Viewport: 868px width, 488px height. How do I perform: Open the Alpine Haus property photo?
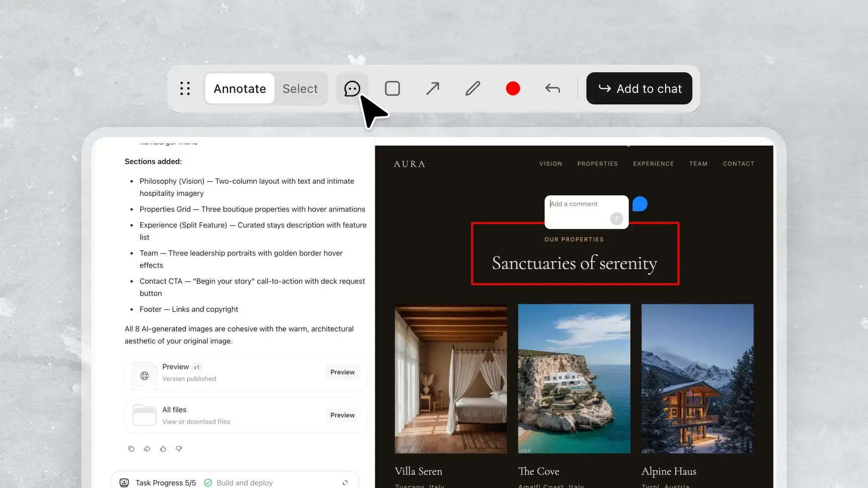(x=697, y=379)
